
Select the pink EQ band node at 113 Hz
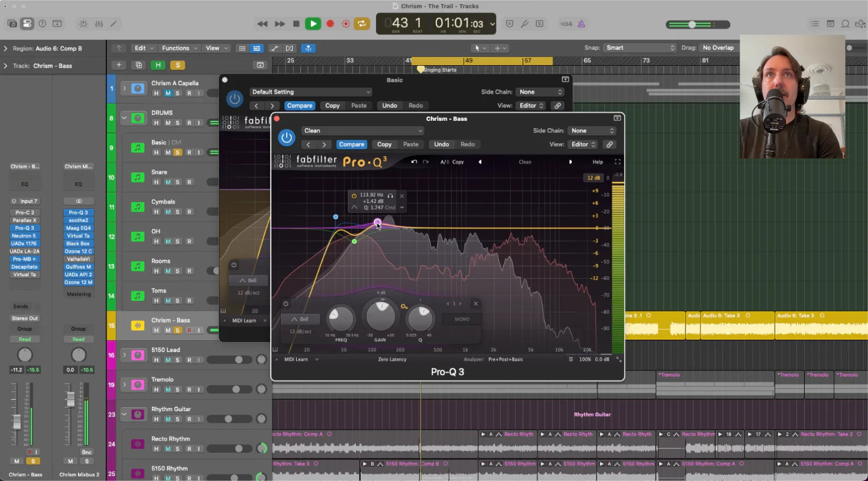click(377, 222)
